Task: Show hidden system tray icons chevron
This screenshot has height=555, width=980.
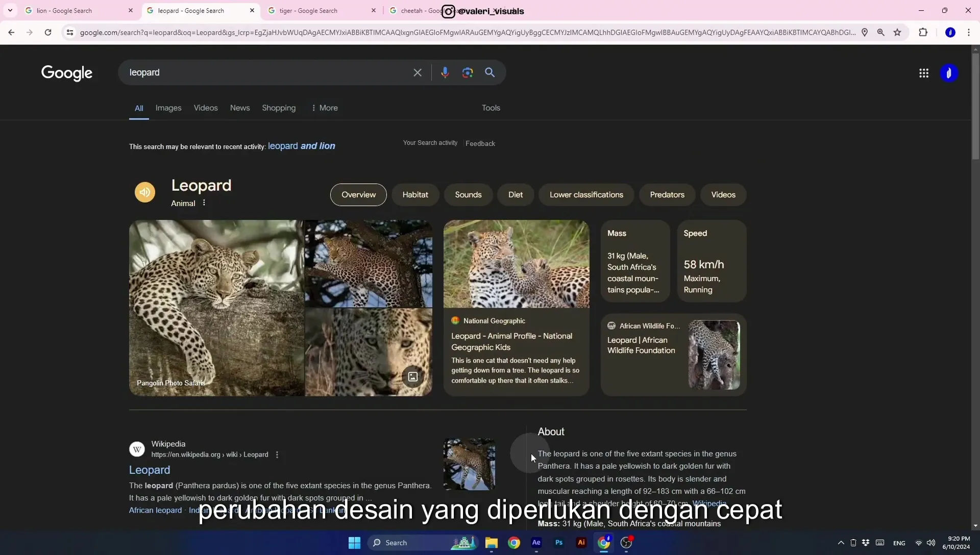Action: pyautogui.click(x=841, y=543)
